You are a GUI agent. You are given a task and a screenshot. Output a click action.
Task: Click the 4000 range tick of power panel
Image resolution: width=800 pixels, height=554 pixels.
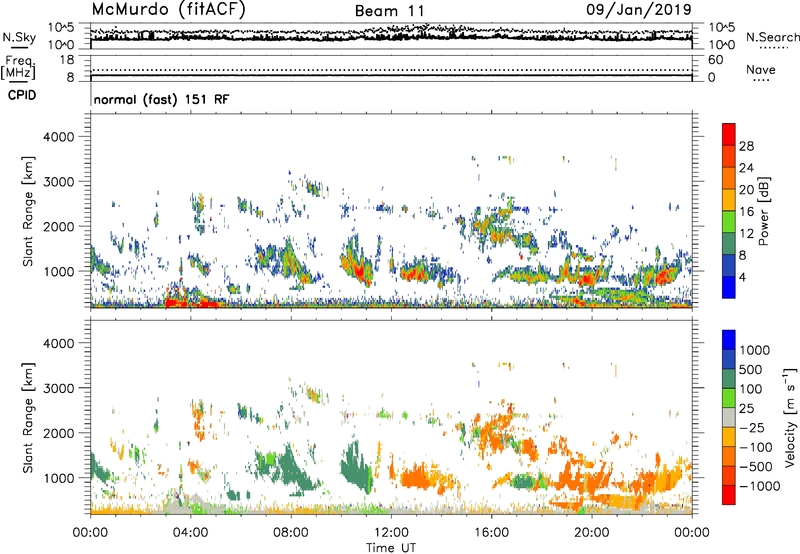(59, 137)
